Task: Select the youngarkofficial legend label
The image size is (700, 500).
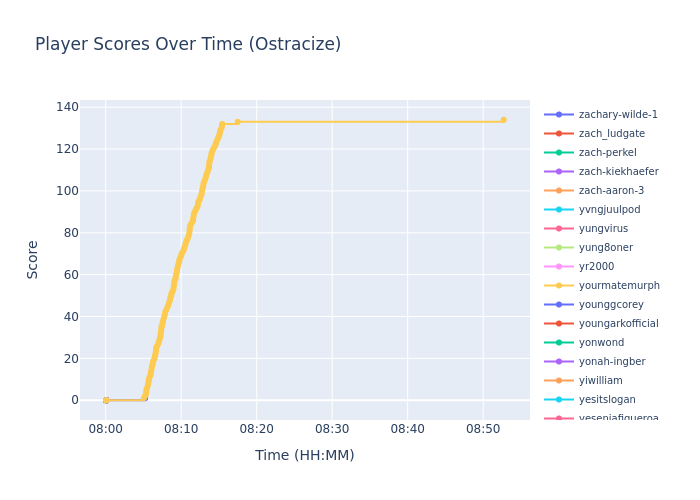Action: coord(618,324)
